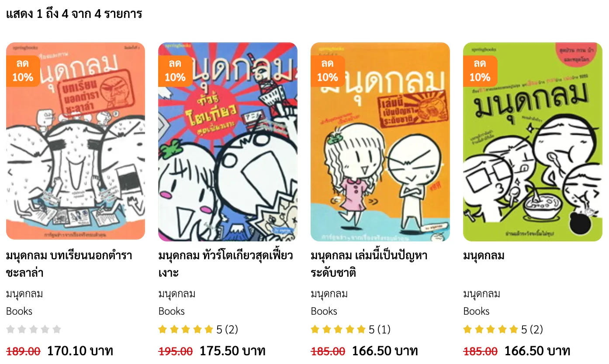Click the Books category under the green book
Image resolution: width=609 pixels, height=364 pixels.
[x=477, y=311]
